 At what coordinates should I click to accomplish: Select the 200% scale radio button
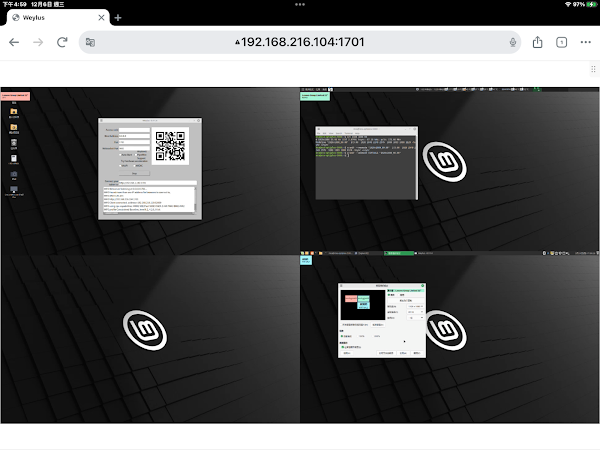pos(373,336)
